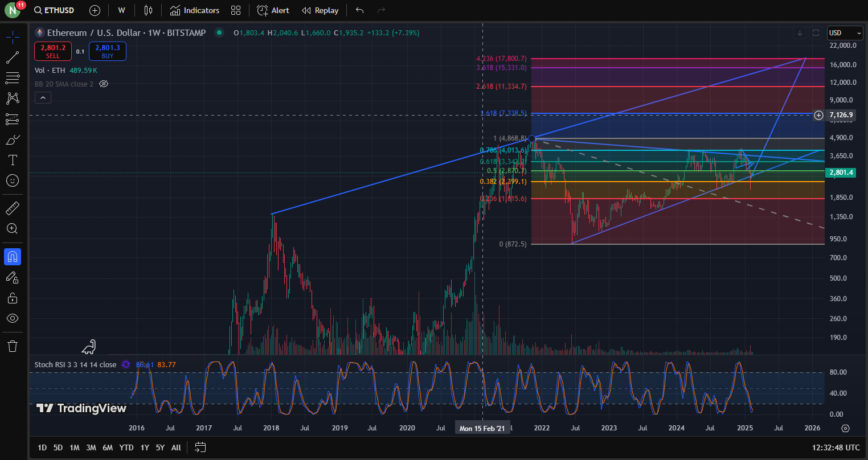Viewport: 868px width, 460px height.
Task: Open the chart settings gear on time axis
Action: tap(845, 428)
